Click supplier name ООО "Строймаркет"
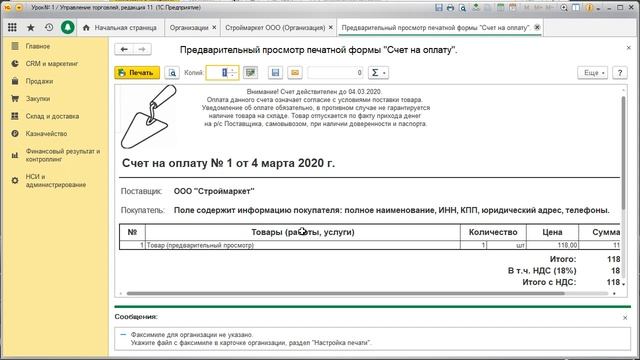 click(214, 191)
